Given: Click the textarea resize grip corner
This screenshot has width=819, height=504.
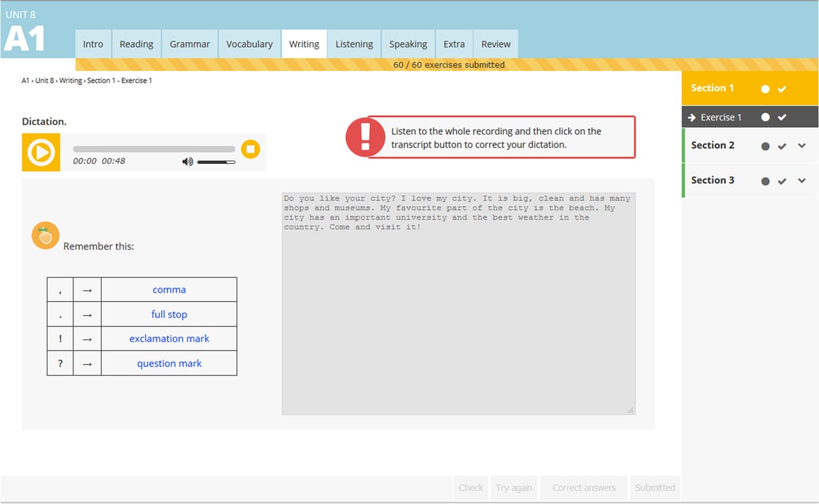Looking at the screenshot, I should pos(630,410).
